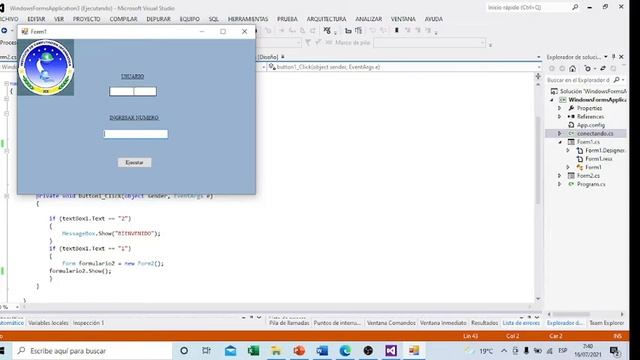Click the INGRESAR NUMERO text box in Form1
640x360 pixels.
(x=136, y=134)
